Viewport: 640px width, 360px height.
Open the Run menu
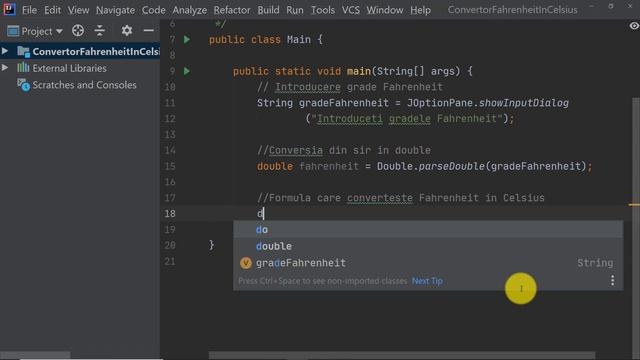(x=295, y=10)
